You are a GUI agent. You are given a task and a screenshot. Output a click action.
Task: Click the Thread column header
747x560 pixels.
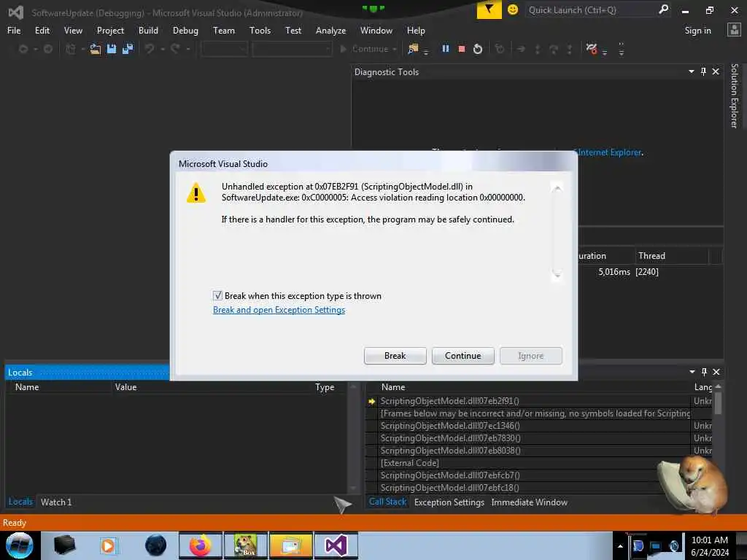pos(671,256)
